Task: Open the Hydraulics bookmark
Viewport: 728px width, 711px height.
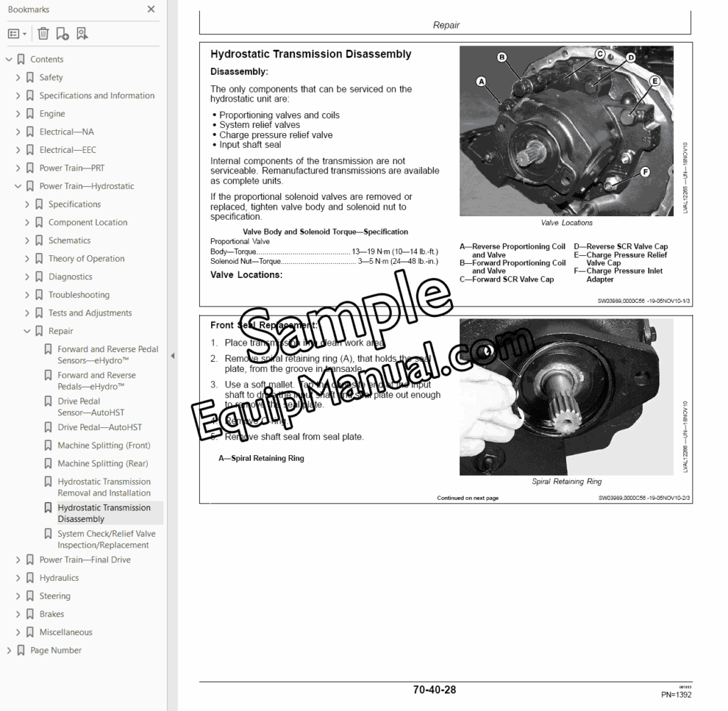Action: tap(59, 578)
